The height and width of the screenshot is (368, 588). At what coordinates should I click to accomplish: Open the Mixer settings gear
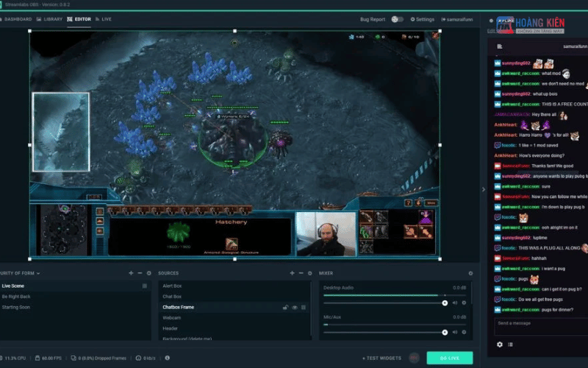pyautogui.click(x=470, y=273)
